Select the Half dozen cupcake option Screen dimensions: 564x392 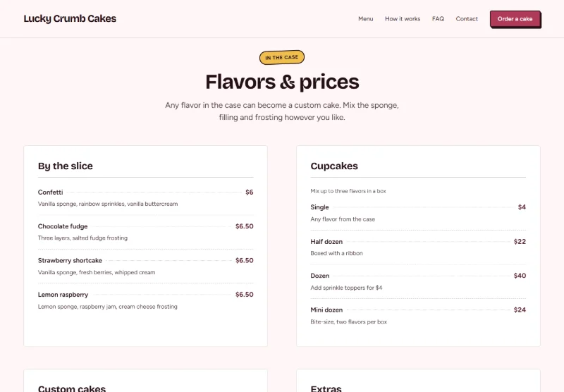coord(418,247)
